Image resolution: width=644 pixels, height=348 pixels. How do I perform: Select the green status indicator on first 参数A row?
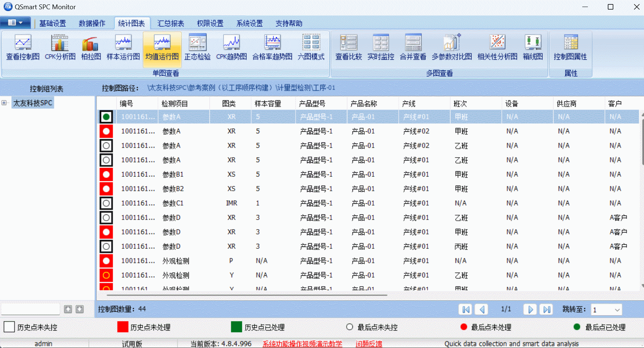pos(106,117)
